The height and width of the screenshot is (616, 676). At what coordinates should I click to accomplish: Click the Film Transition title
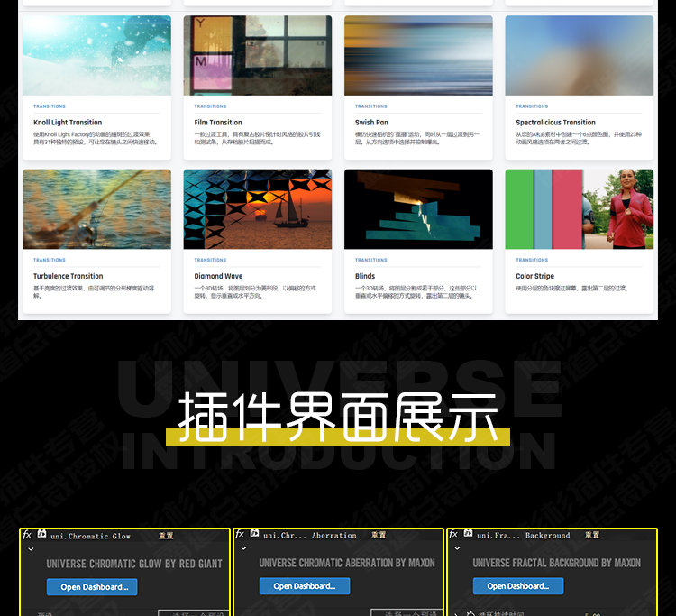pyautogui.click(x=218, y=123)
